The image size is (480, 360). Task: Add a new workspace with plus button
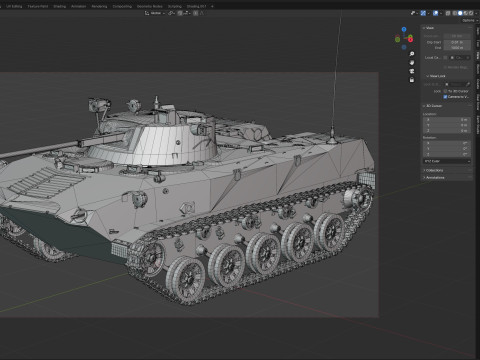[x=212, y=6]
